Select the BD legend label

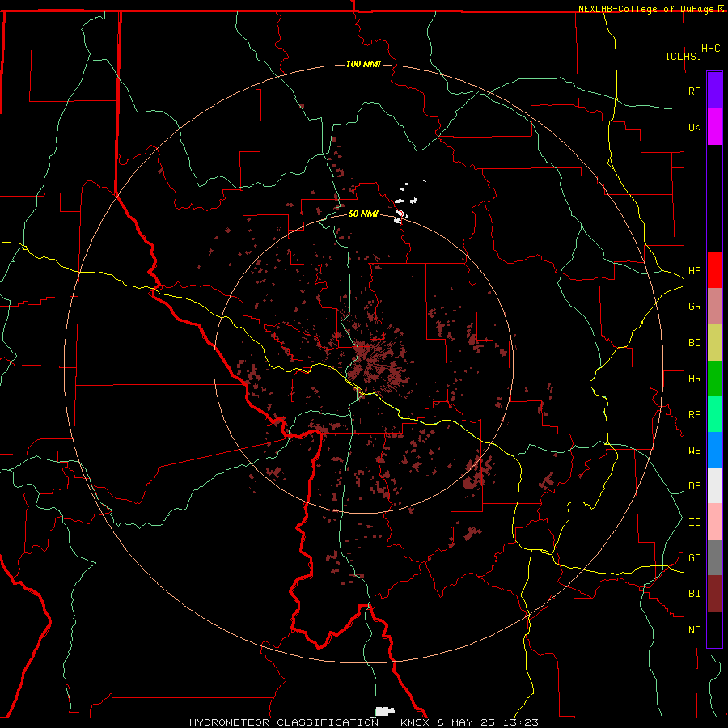click(x=694, y=343)
